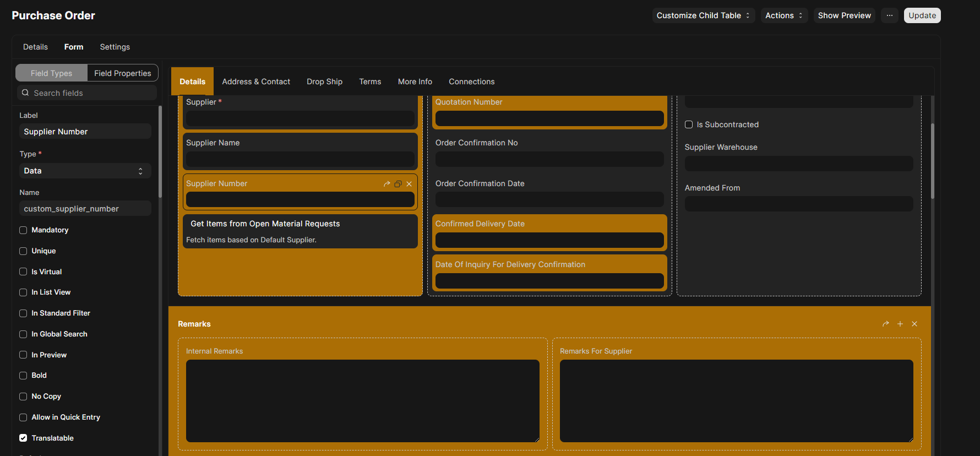This screenshot has height=456, width=980.
Task: Click Get Items from Open Material Requests
Action: tap(265, 224)
